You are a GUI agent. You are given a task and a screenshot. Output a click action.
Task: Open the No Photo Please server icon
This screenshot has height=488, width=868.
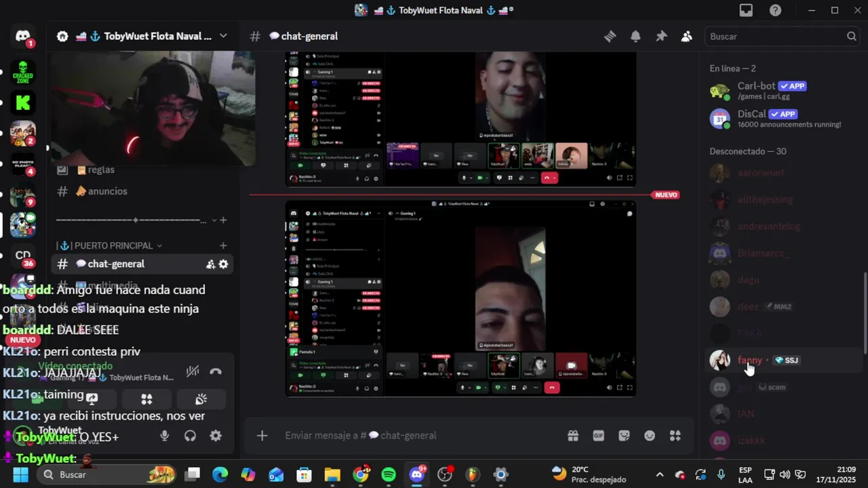(22, 163)
